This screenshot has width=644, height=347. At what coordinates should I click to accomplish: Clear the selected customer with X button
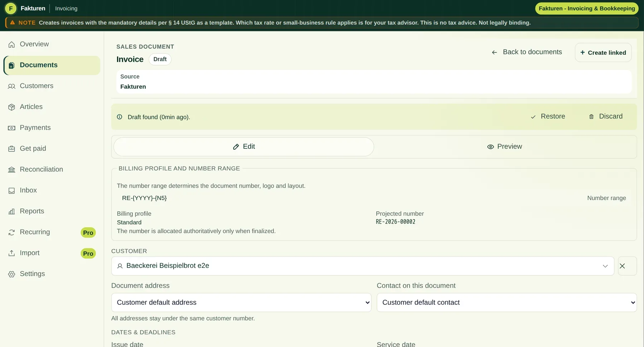pos(627,266)
